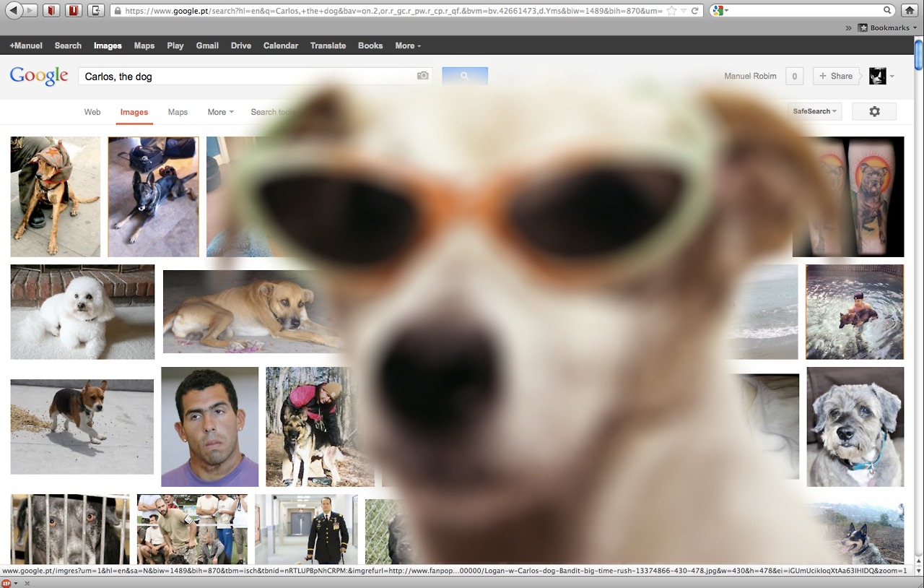Open the Google search engine selector
Image resolution: width=924 pixels, height=588 pixels.
tap(720, 11)
